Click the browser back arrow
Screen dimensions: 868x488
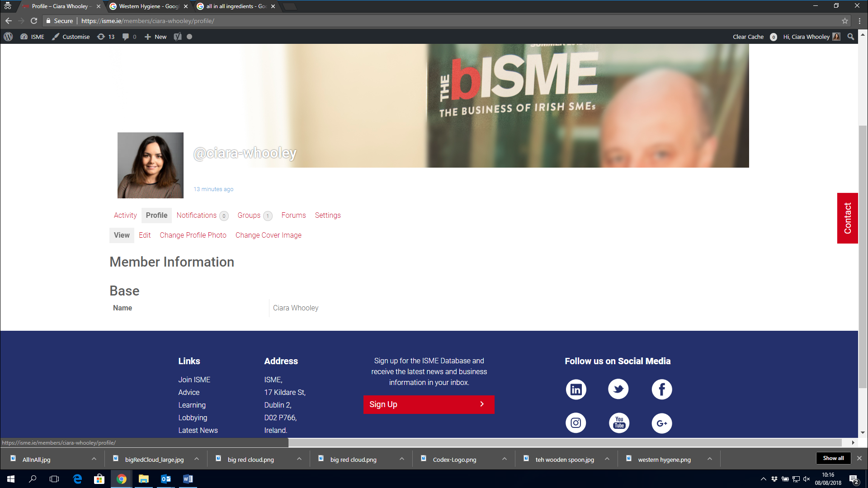point(9,21)
